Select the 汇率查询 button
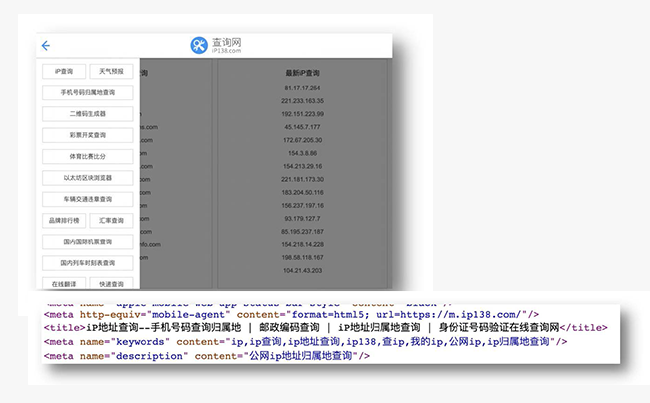This screenshot has height=403, width=650. (111, 220)
